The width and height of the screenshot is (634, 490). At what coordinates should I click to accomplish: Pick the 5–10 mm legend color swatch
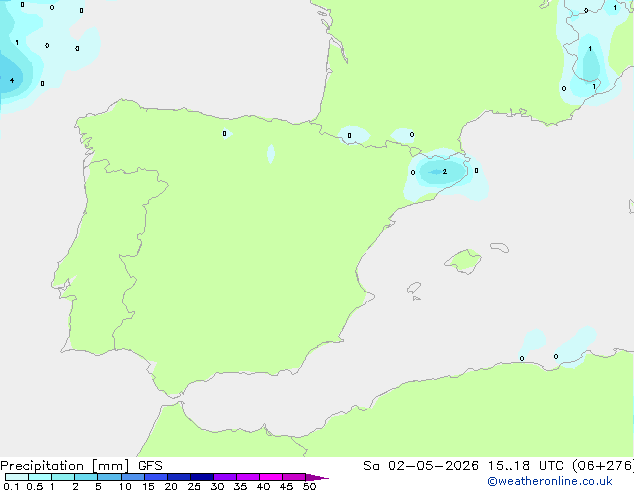point(109,477)
